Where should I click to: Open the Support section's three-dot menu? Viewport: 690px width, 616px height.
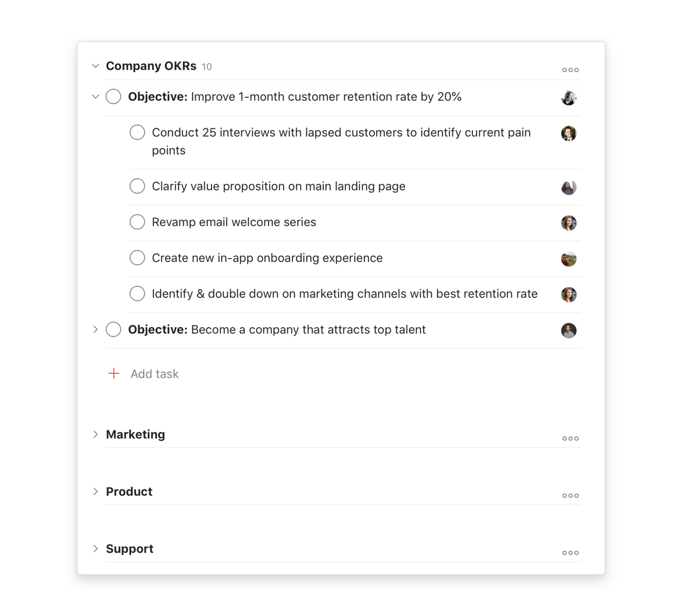point(571,553)
